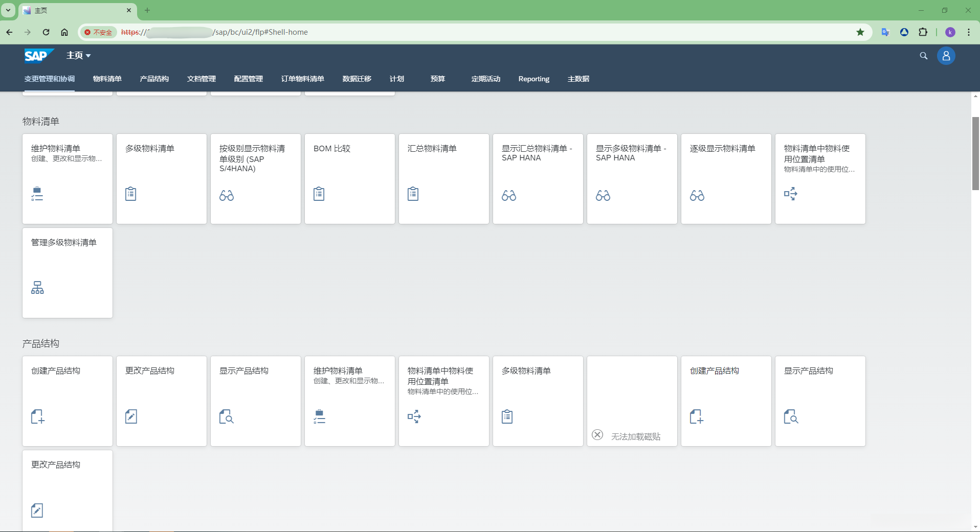The width and height of the screenshot is (980, 532).
Task: Click hierarchy icon on 管理多级物料清单 tile
Action: 37,288
